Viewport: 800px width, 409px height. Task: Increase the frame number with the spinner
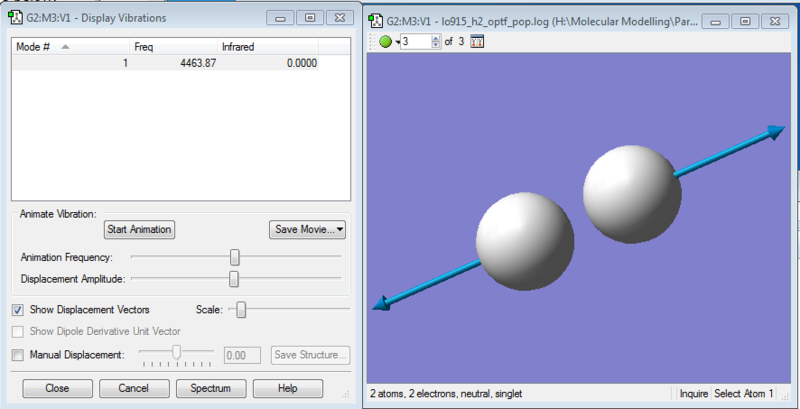(x=435, y=39)
